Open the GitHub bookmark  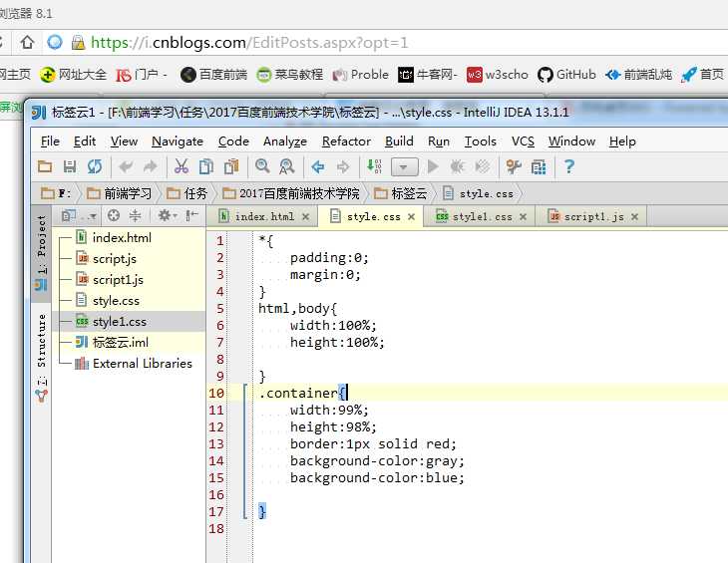[566, 74]
